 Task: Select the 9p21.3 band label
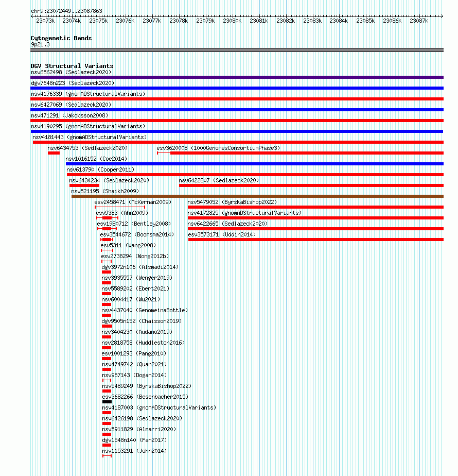[x=40, y=45]
